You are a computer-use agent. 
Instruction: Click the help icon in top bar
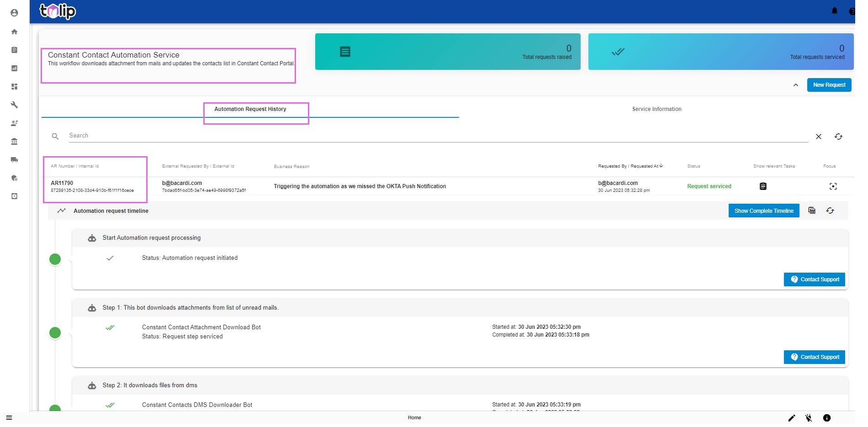coord(852,11)
